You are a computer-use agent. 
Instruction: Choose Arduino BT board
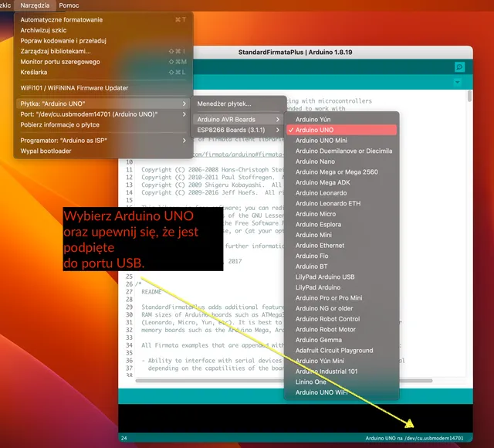[x=341, y=266]
